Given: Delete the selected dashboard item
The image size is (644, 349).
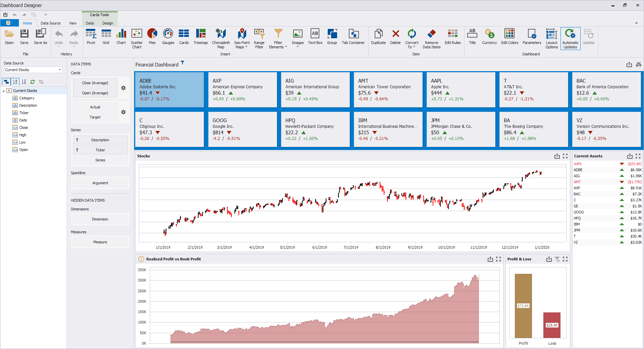Looking at the screenshot, I should pos(395,37).
